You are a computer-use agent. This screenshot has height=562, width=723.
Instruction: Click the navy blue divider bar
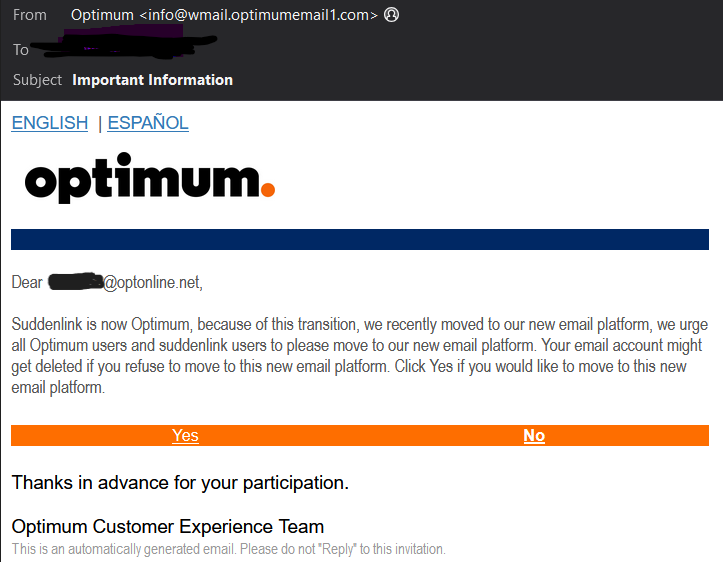pos(360,239)
